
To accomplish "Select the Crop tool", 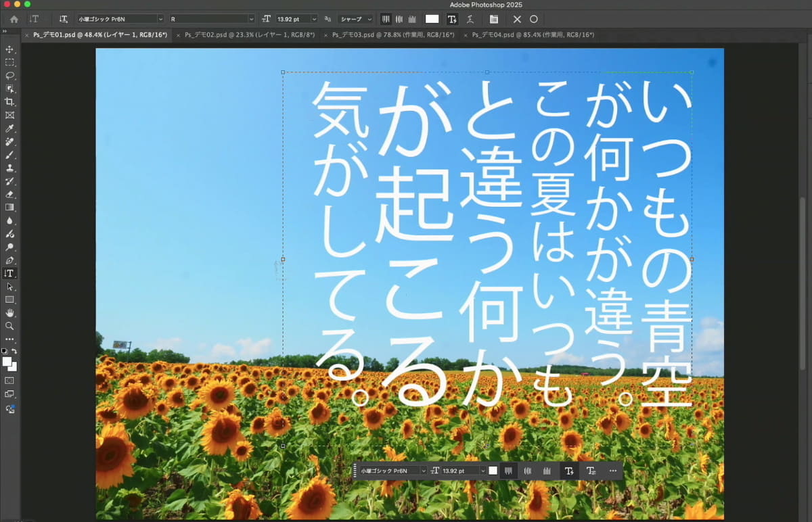I will point(9,101).
